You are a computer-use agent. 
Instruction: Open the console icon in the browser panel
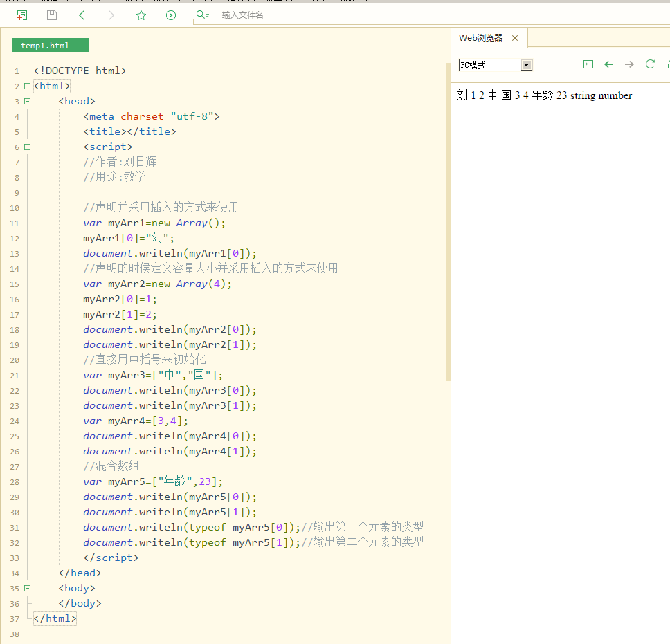click(x=588, y=64)
